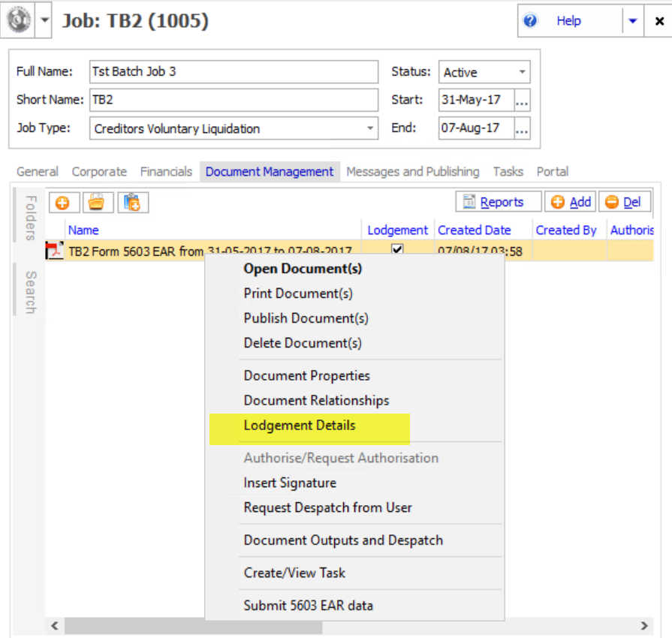Close the Job TB2 window
Viewport: 672px width, 638px height.
659,20
